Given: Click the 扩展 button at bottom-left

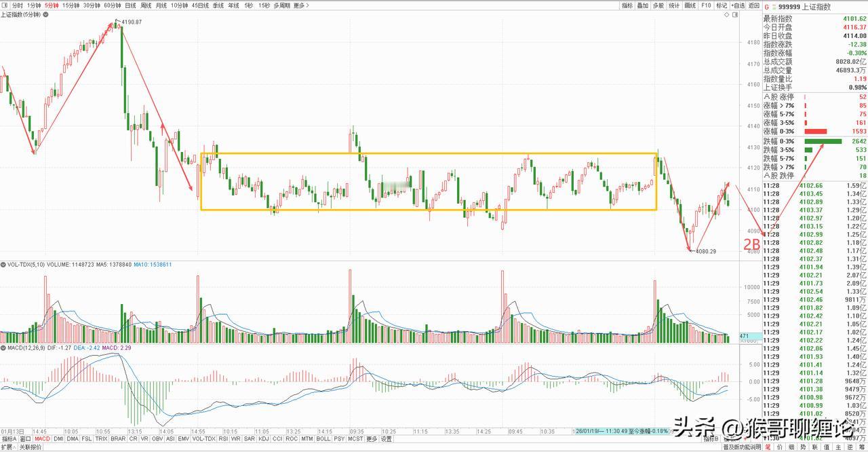Looking at the screenshot, I should point(8,447).
